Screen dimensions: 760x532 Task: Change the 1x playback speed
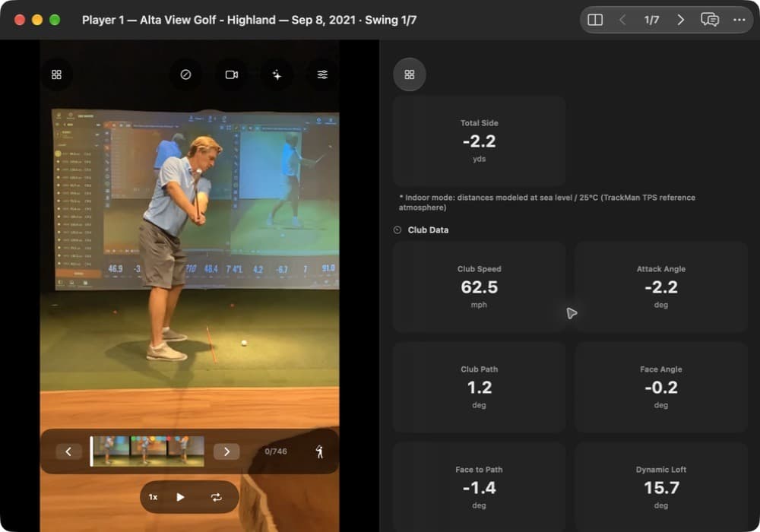point(154,497)
